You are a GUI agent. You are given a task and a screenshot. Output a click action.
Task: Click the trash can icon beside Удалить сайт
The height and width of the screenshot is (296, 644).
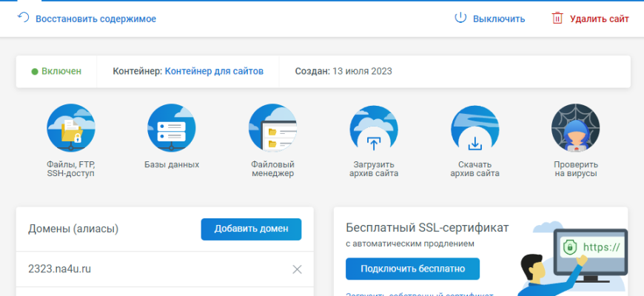coord(557,18)
